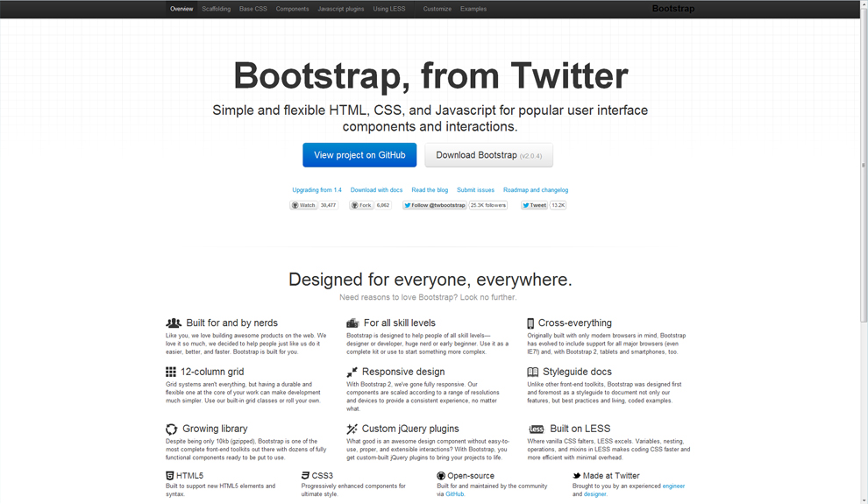Click the HTML5 shield icon
This screenshot has width=868, height=504.
169,475
